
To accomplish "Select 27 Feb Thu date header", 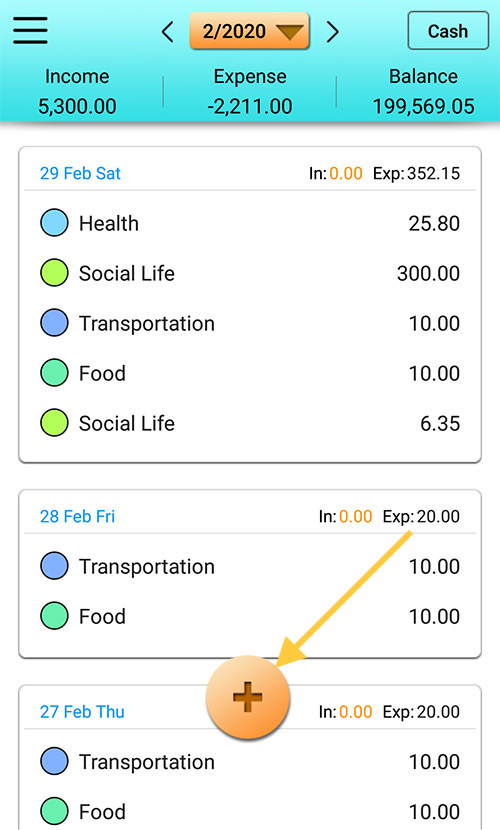I will (82, 711).
